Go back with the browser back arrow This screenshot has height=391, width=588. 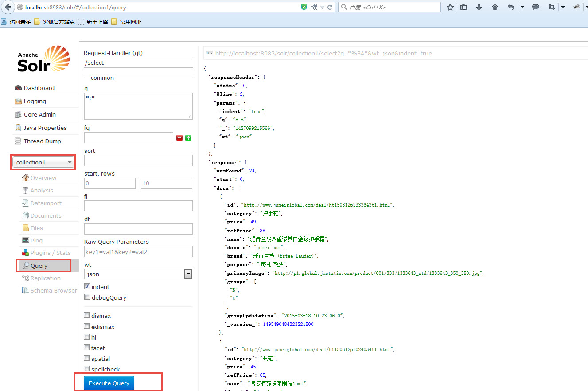coord(8,7)
